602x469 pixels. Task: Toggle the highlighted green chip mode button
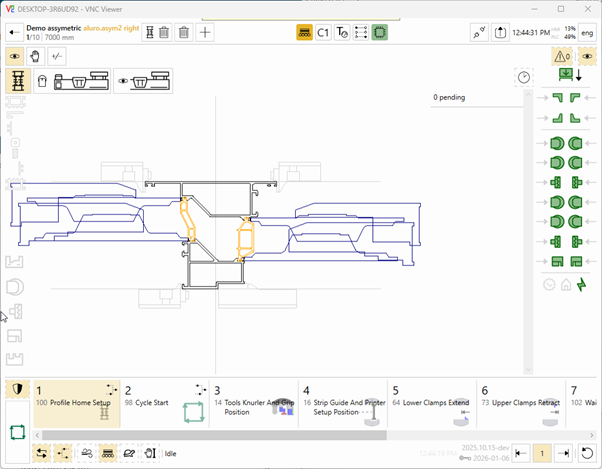380,32
